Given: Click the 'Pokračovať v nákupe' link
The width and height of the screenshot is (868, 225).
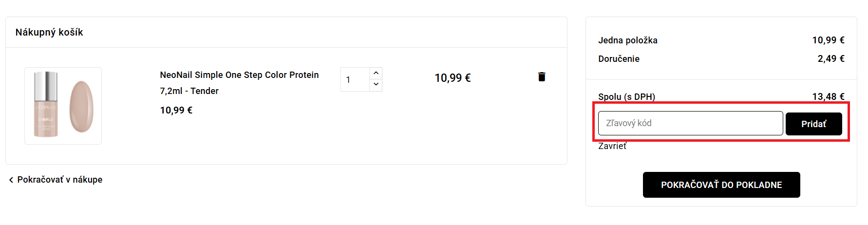Looking at the screenshot, I should point(59,180).
